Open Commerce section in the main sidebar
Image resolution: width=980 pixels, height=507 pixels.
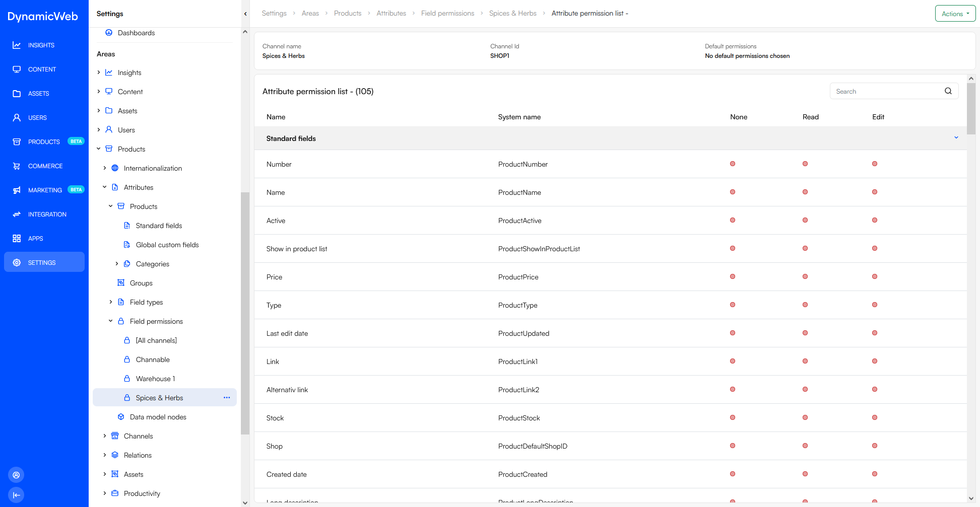coord(44,166)
